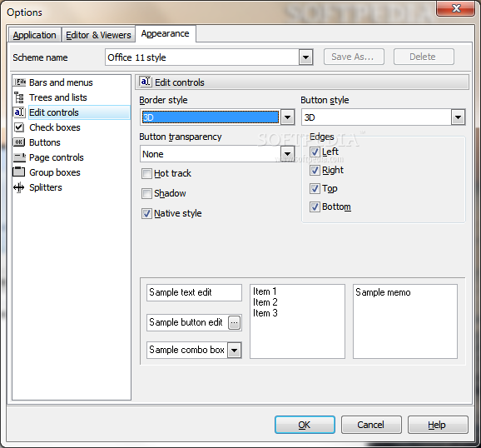The height and width of the screenshot is (448, 481).
Task: Open Page controls settings label
Action: (56, 157)
